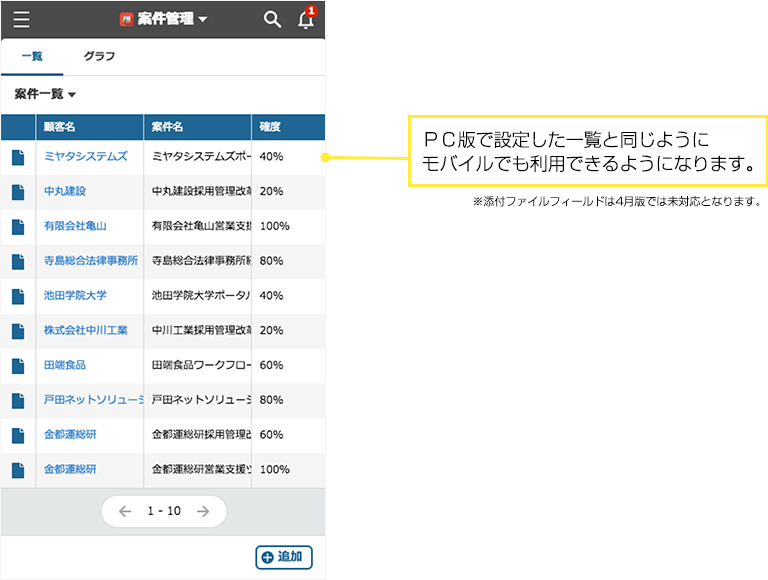Viewport: 768px width, 580px height.
Task: Click the 80% value in 寺島総合法律事務所 row
Action: pyautogui.click(x=271, y=261)
